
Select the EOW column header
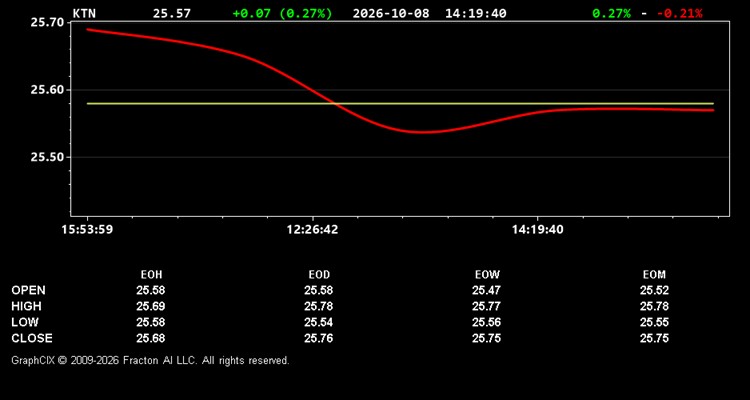(487, 275)
